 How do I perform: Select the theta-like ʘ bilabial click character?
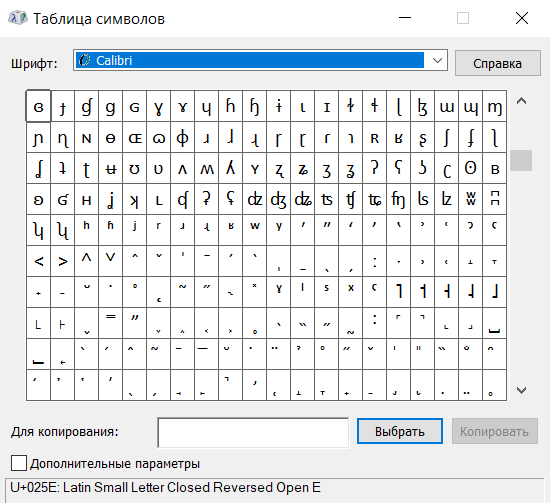(x=470, y=168)
